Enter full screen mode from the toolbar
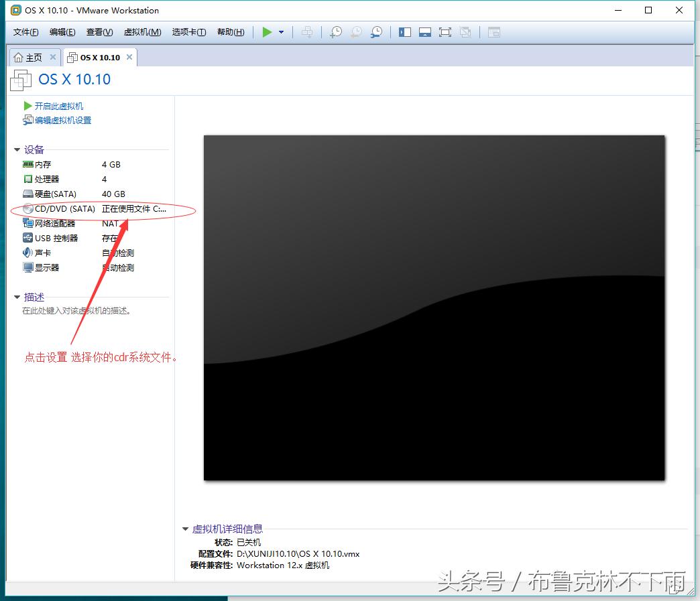This screenshot has width=700, height=601. [445, 31]
